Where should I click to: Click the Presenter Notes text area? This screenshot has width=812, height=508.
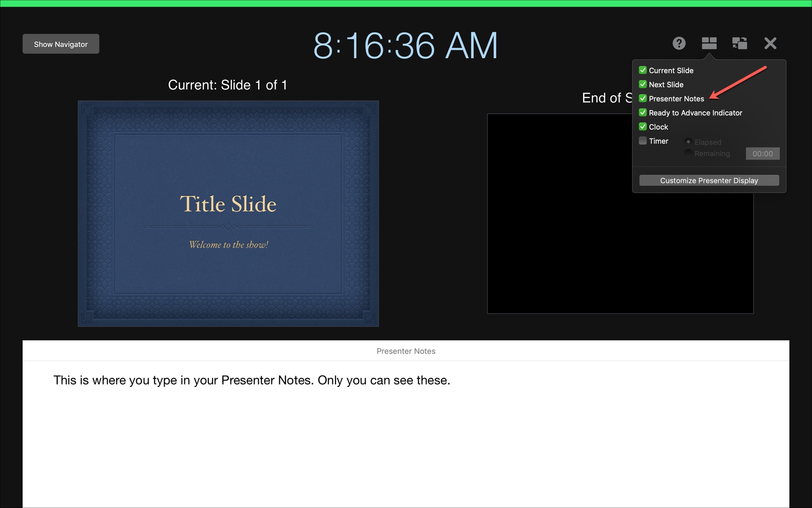click(x=406, y=421)
